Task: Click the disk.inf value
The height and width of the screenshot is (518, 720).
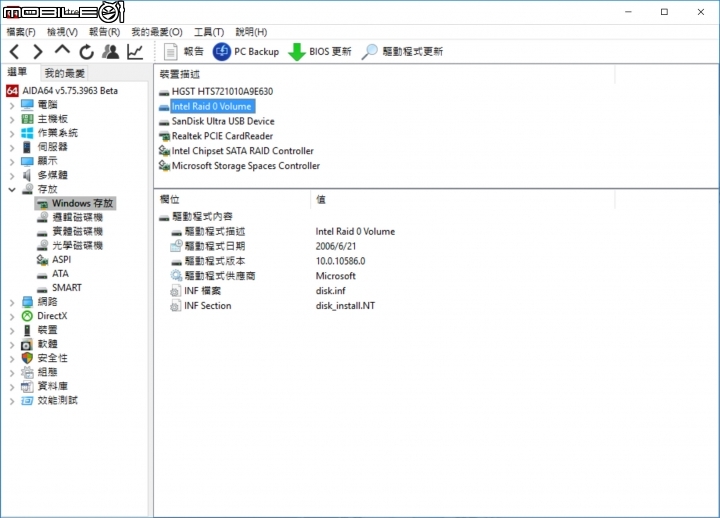Action: coord(331,291)
